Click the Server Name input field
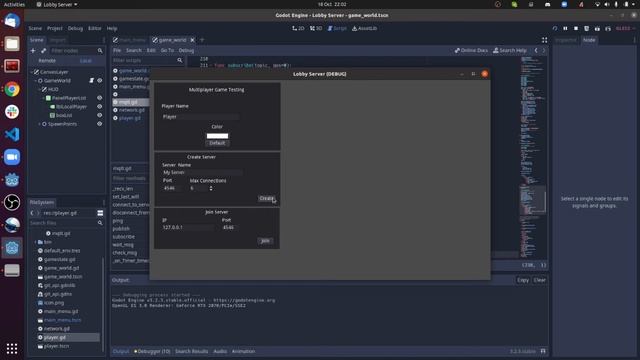This screenshot has width=640, height=360. point(202,172)
